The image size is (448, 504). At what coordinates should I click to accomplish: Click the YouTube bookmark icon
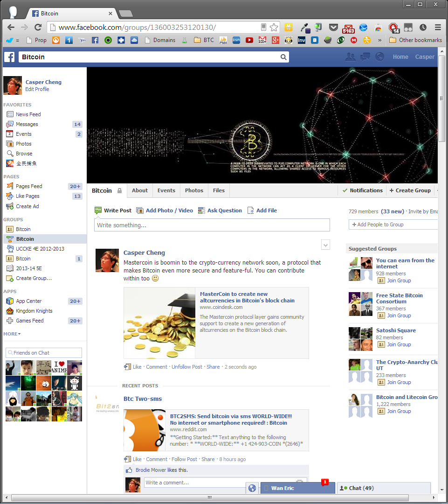pyautogui.click(x=249, y=40)
